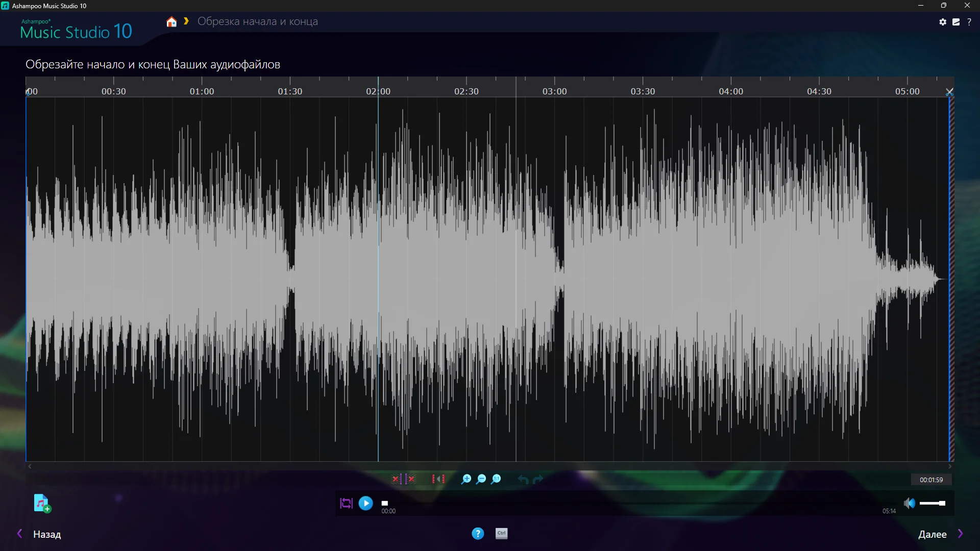Click the volume slider
Viewport: 980px width, 551px height.
[x=932, y=504]
